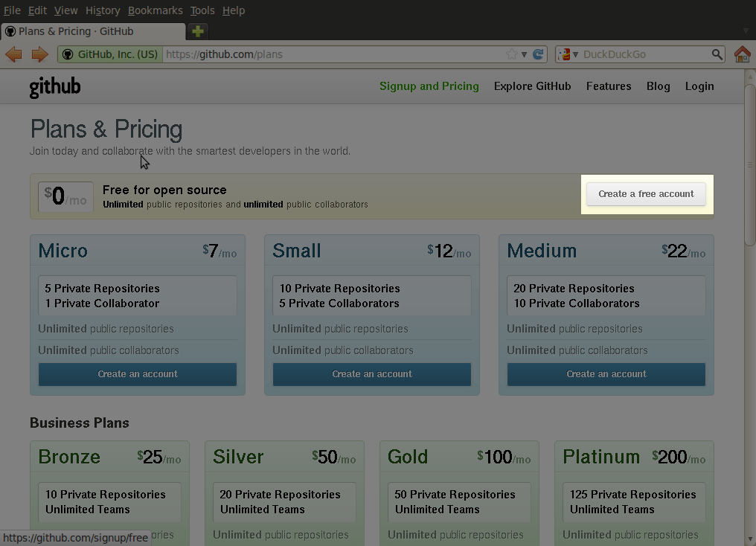Go to the Features page
The width and height of the screenshot is (756, 546).
[x=609, y=86]
